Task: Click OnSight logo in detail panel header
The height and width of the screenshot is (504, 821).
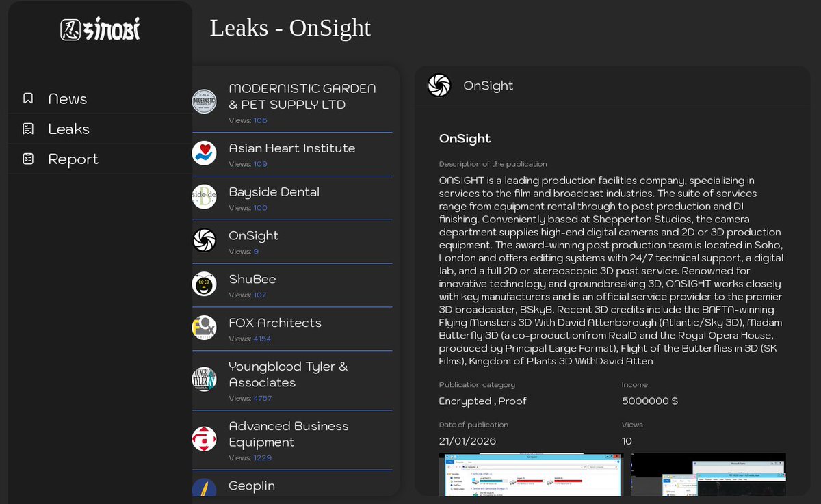Action: pos(439,85)
